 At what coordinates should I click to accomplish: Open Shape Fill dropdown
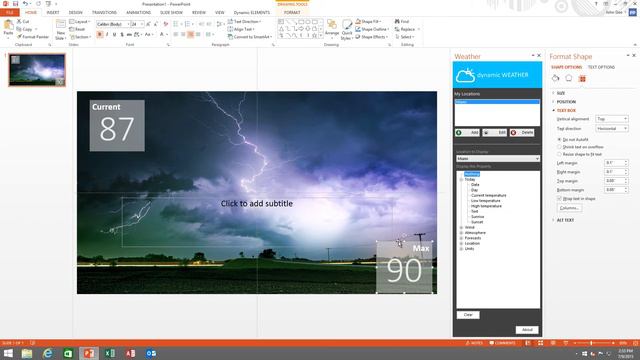(368, 21)
